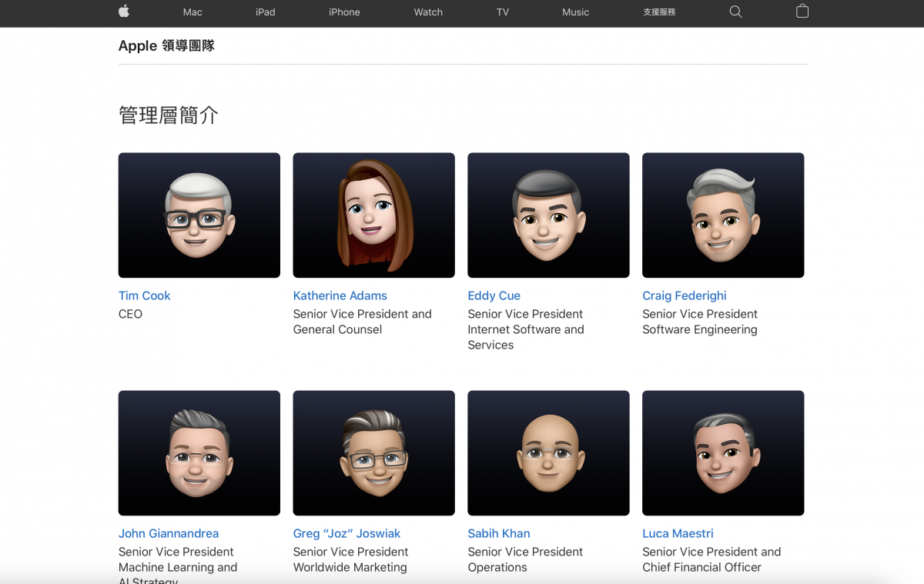Click the CEO title under Tim Cook
Image resolution: width=924 pixels, height=584 pixels.
click(130, 314)
